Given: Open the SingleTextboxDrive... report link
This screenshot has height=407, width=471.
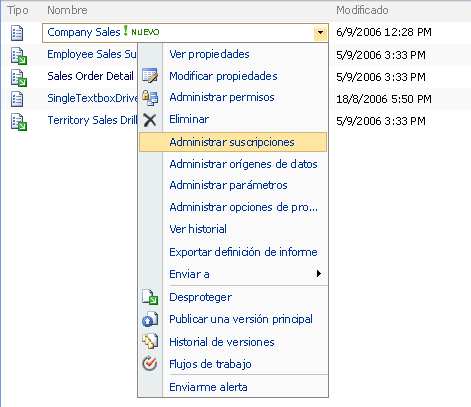Looking at the screenshot, I should (x=92, y=98).
